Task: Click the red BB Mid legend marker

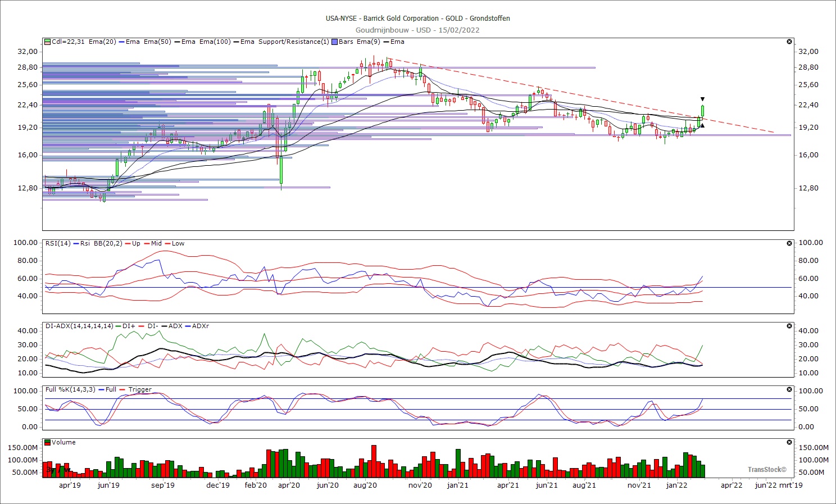Action: coord(146,243)
